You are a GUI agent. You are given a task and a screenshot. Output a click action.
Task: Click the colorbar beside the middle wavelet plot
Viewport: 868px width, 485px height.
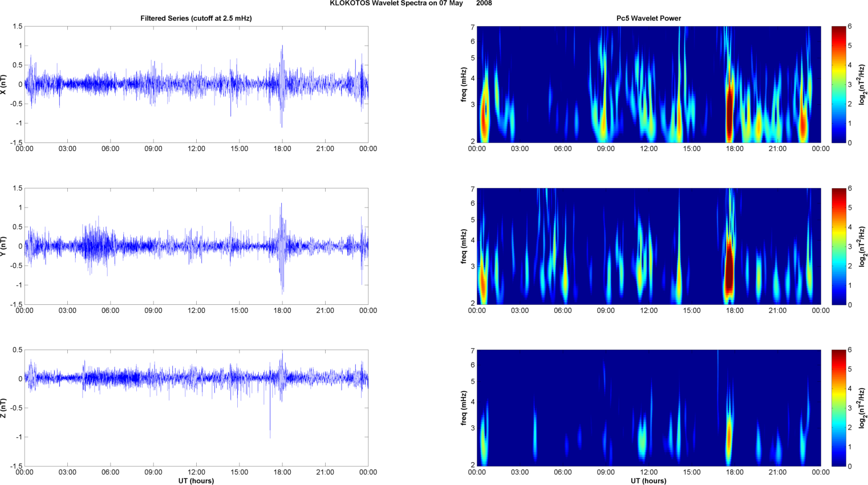point(838,246)
